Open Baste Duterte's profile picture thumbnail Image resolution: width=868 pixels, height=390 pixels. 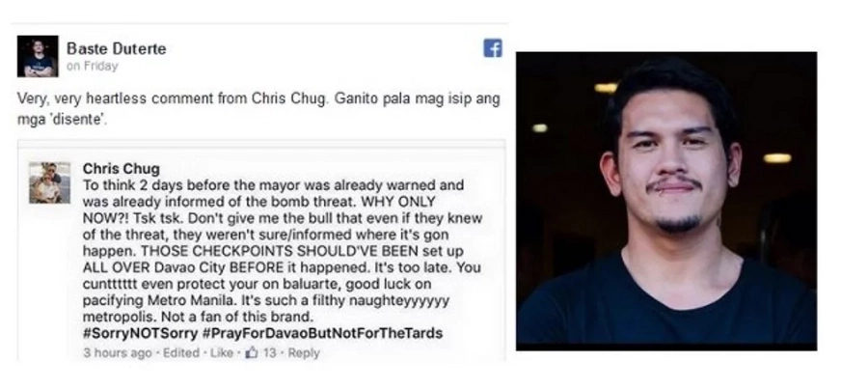38,56
